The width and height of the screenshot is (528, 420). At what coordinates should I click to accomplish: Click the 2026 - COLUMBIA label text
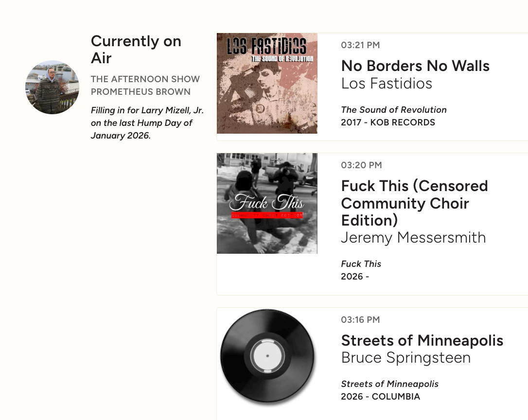click(380, 397)
